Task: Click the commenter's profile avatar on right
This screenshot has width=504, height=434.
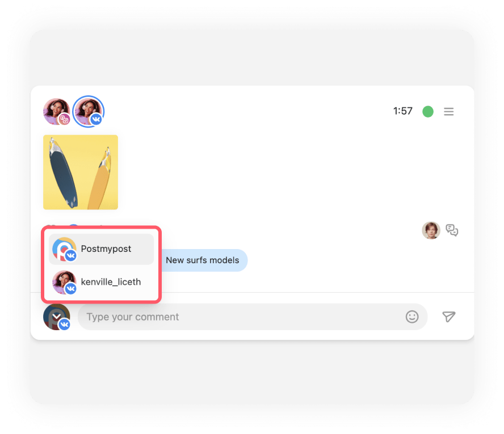Action: point(431,230)
